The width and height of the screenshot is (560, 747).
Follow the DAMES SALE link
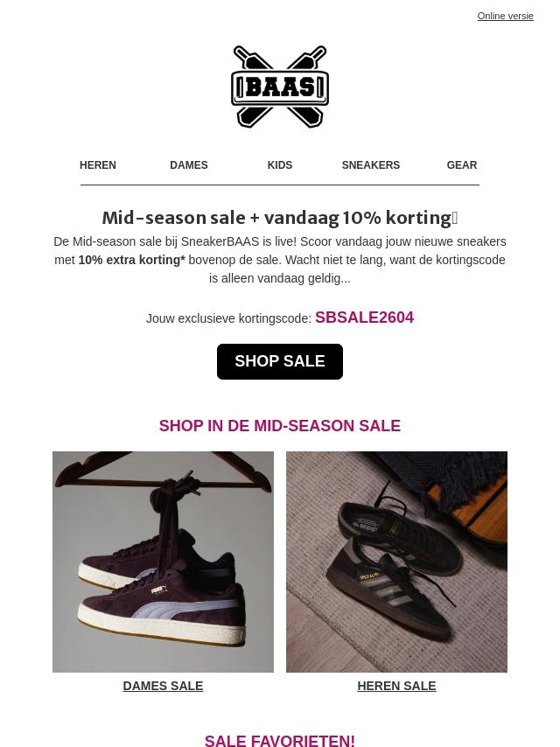(163, 686)
